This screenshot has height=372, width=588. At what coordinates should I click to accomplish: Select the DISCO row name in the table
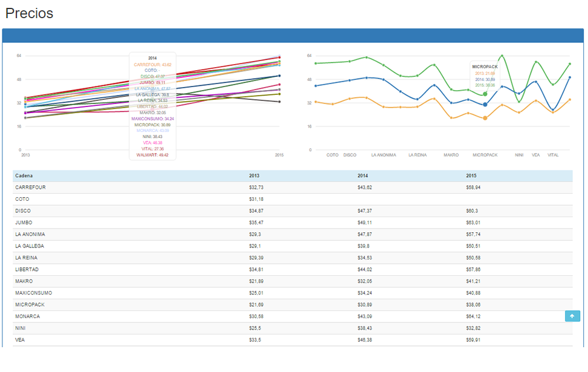point(23,211)
